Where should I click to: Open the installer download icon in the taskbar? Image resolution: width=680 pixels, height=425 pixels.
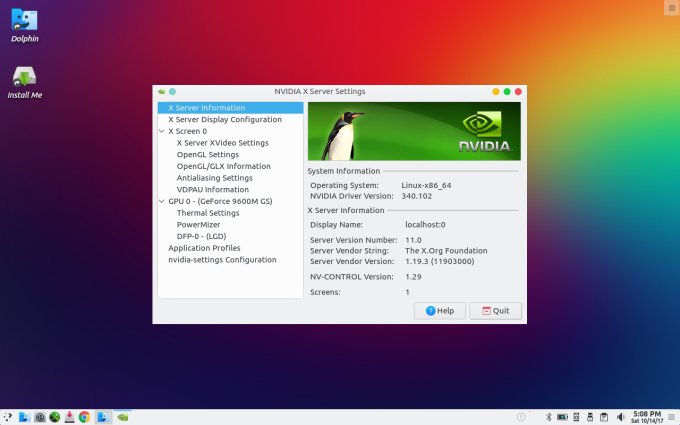[x=69, y=417]
